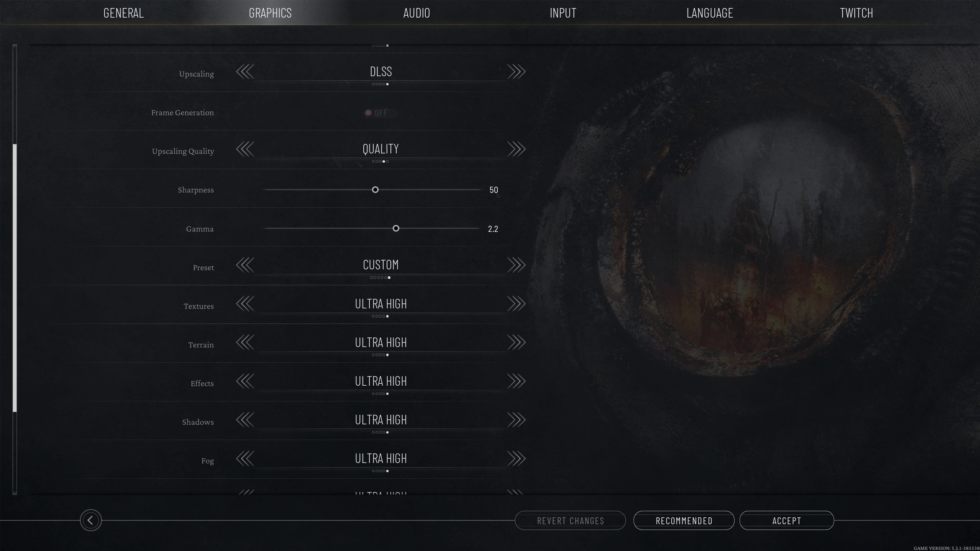Click the Sharpness slider handle
The image size is (980, 551).
coord(375,190)
